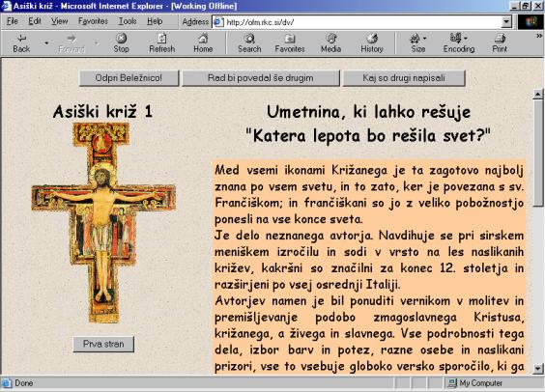This screenshot has height=392, width=545.
Task: Click the Windows logo throbber icon
Action: click(x=531, y=22)
